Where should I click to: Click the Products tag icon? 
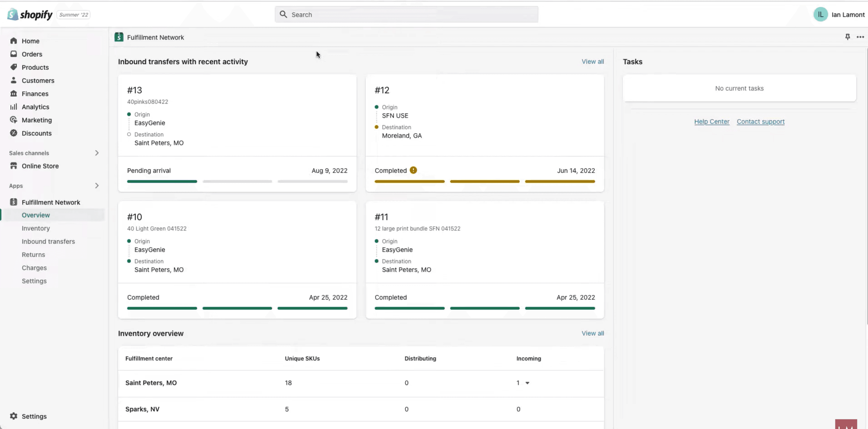(14, 67)
